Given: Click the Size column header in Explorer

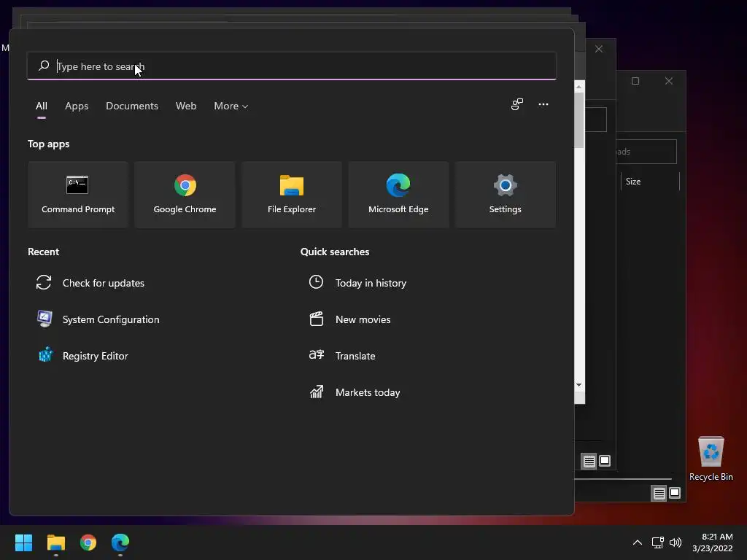Looking at the screenshot, I should pos(650,182).
